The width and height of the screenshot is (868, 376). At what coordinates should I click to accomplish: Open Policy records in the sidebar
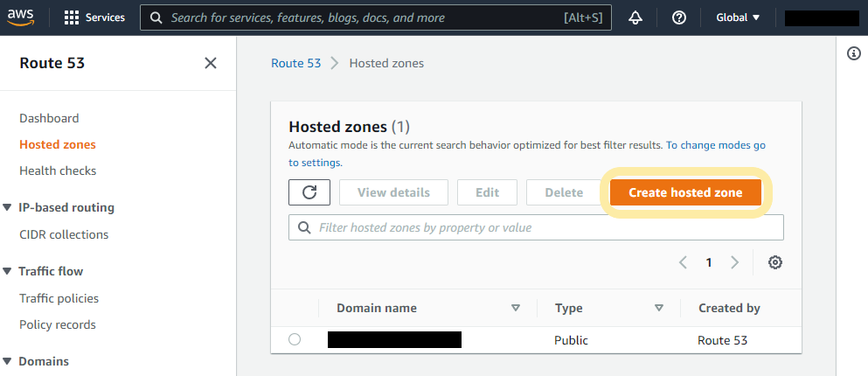pos(58,324)
